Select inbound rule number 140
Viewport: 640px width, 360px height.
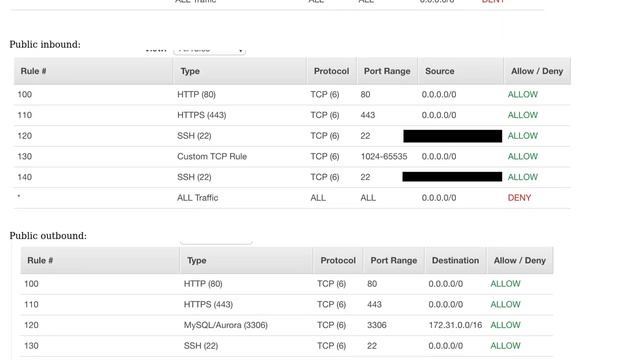tap(24, 177)
